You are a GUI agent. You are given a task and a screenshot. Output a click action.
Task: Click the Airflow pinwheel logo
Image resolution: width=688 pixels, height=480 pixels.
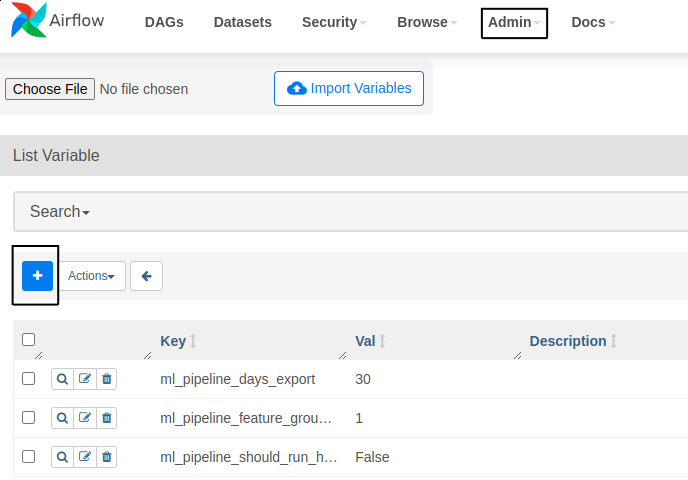(29, 20)
